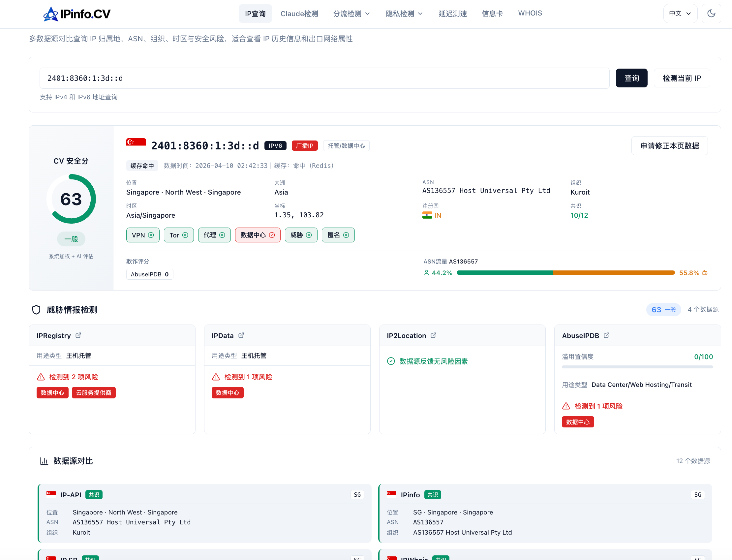Image resolution: width=732 pixels, height=560 pixels.
Task: Click the 0/100 abuse confidence value
Action: pyautogui.click(x=703, y=357)
